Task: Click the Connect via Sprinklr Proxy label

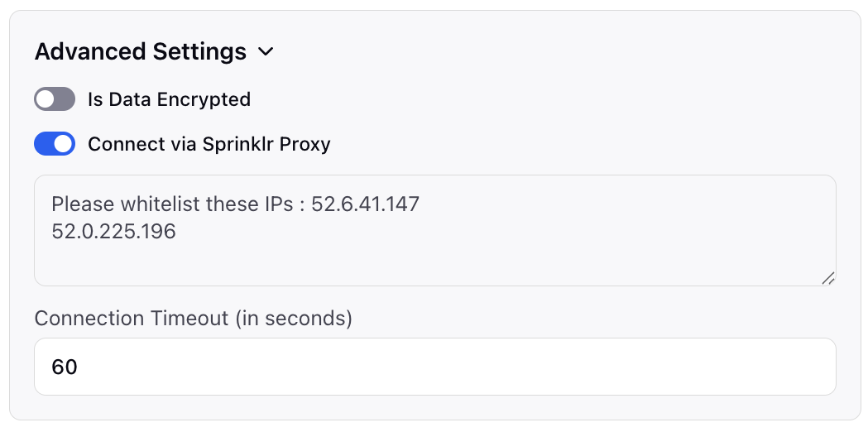Action: [x=209, y=144]
